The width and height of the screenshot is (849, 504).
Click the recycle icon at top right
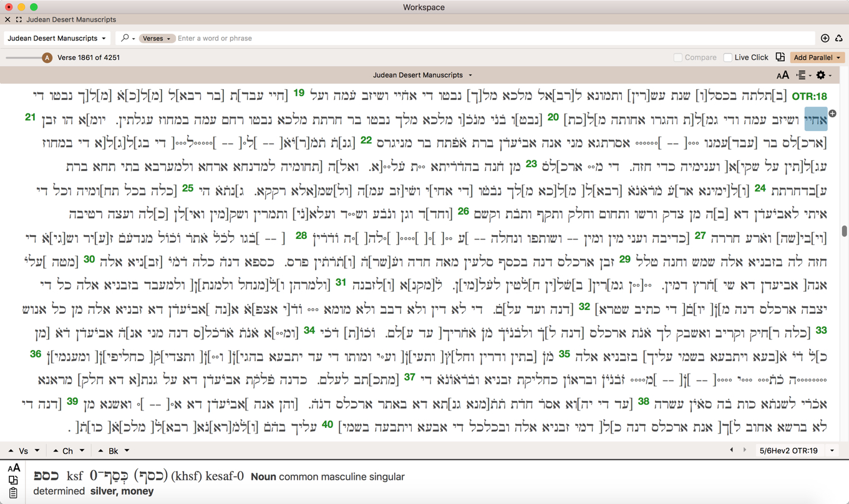tap(839, 39)
